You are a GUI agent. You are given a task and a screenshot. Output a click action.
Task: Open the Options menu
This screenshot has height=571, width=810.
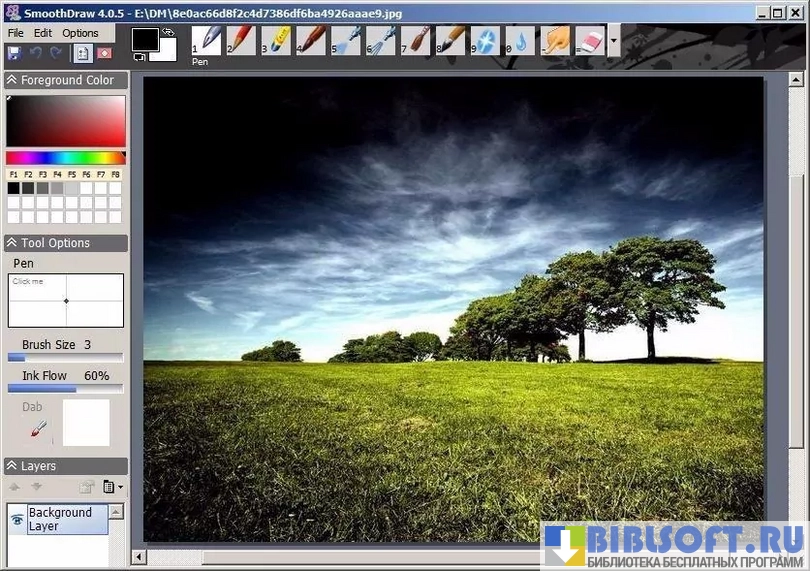tap(80, 33)
